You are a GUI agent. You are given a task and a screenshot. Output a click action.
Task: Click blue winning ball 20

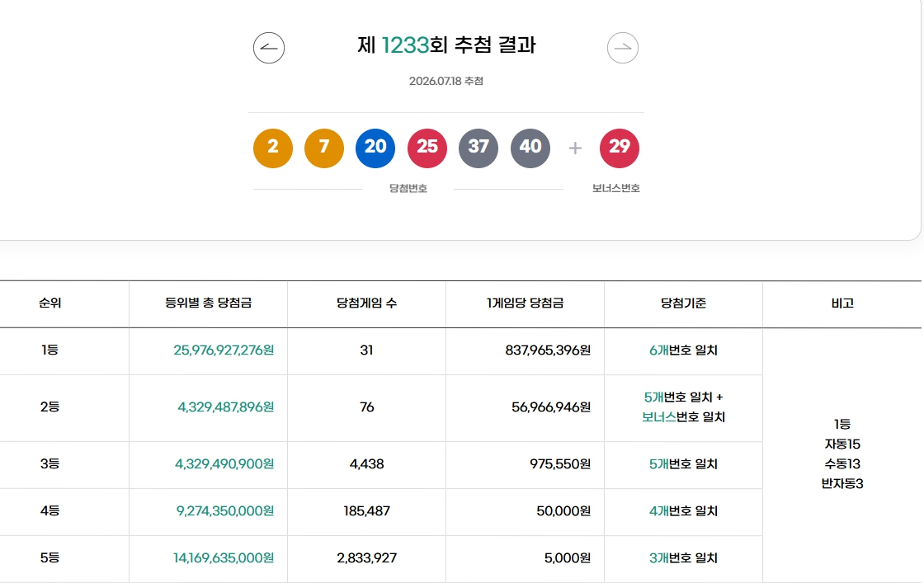375,148
